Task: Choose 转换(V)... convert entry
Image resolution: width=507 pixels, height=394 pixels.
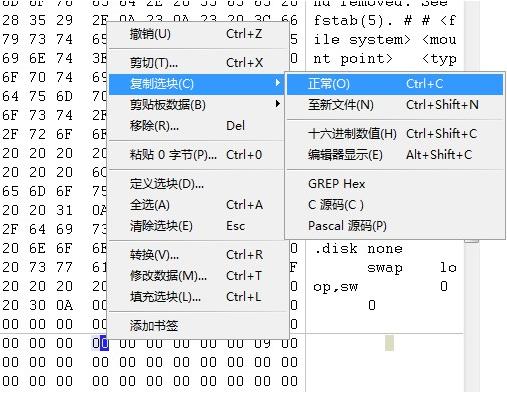Action: (198, 255)
